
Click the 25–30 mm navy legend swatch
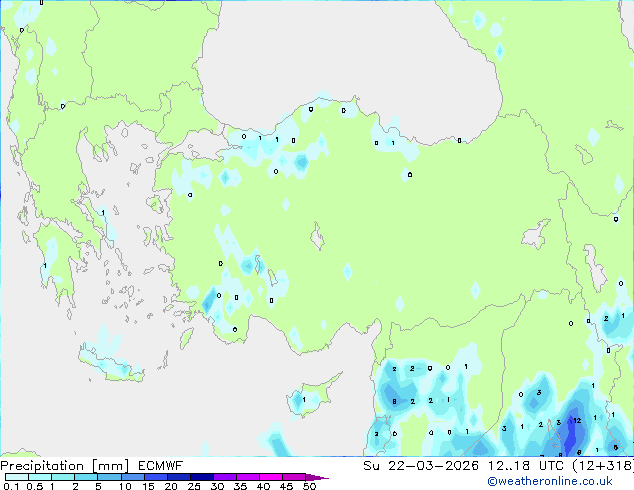coord(201,477)
